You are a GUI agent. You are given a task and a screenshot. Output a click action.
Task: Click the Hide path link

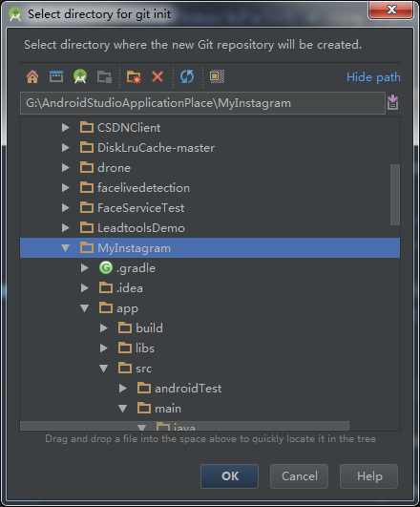(373, 77)
